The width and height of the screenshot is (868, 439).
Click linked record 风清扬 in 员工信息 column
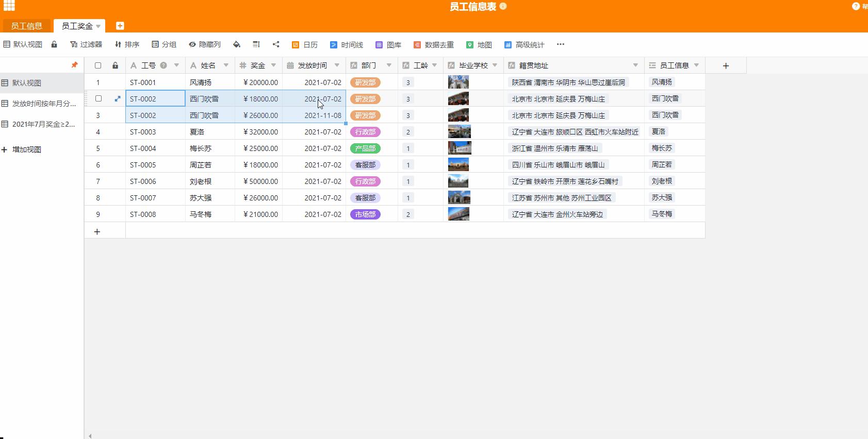tap(662, 82)
